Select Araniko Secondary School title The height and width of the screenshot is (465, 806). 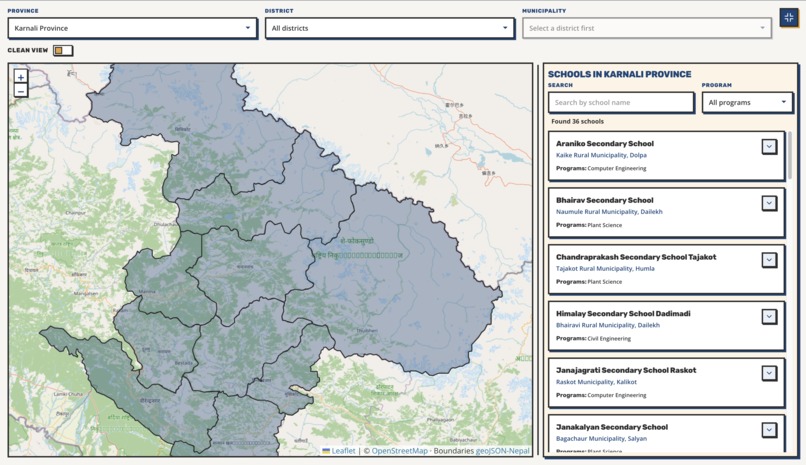click(x=604, y=143)
